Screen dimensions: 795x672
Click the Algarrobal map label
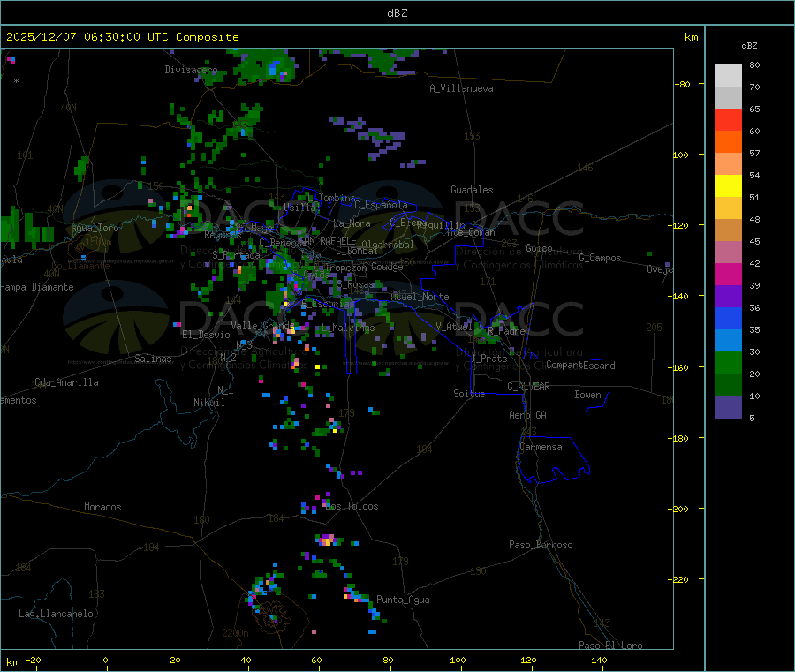pos(388,245)
